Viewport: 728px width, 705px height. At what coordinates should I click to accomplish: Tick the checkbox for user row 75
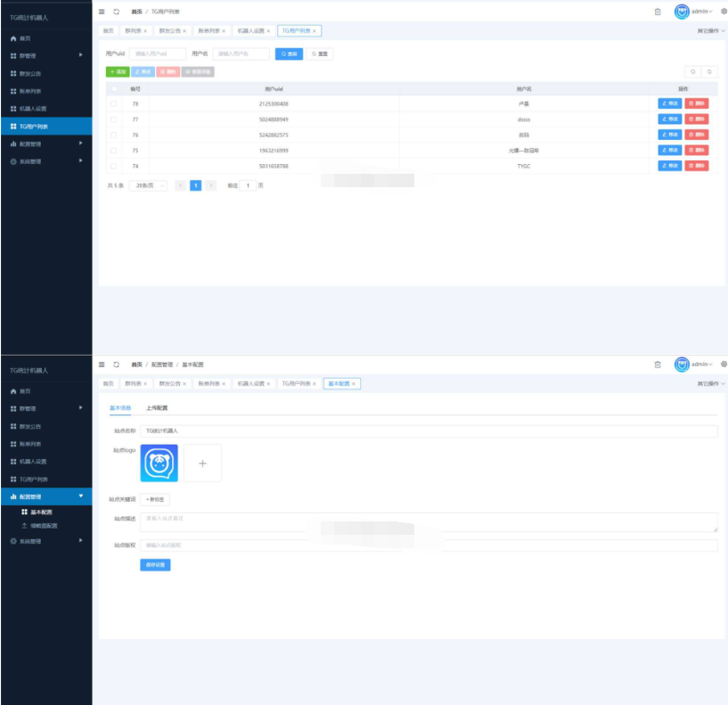[x=113, y=151]
